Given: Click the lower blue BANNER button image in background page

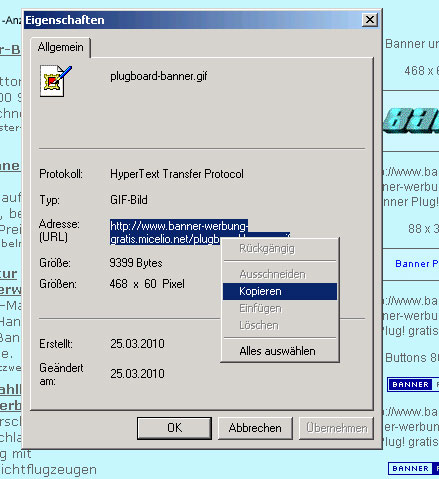Looking at the screenshot, I should (413, 468).
